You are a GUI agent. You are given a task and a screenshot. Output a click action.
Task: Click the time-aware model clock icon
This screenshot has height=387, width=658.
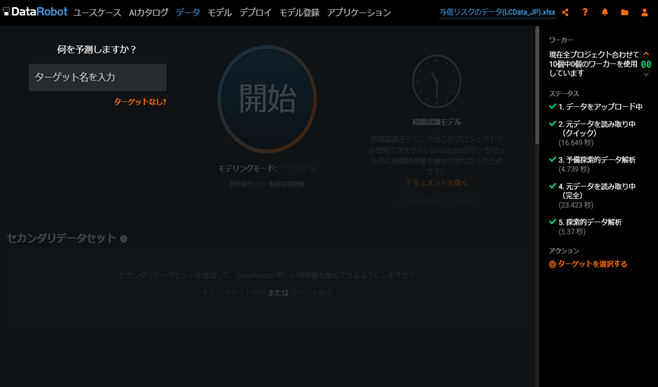pyautogui.click(x=436, y=81)
